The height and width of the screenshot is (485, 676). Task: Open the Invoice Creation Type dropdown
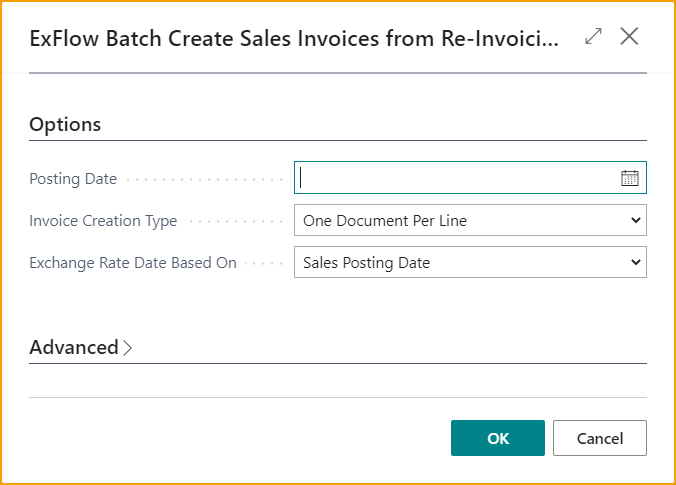point(470,220)
